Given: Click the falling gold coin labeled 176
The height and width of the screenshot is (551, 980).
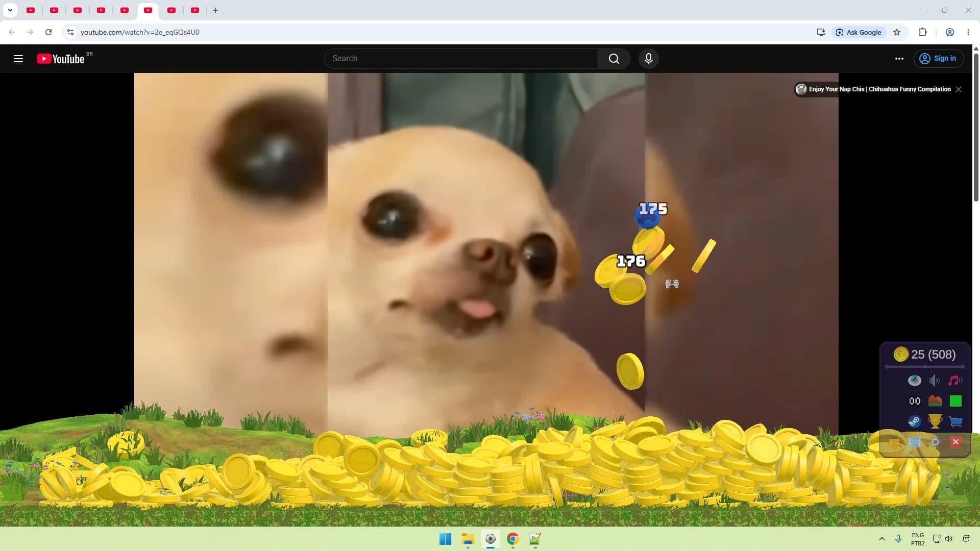Looking at the screenshot, I should (x=627, y=288).
